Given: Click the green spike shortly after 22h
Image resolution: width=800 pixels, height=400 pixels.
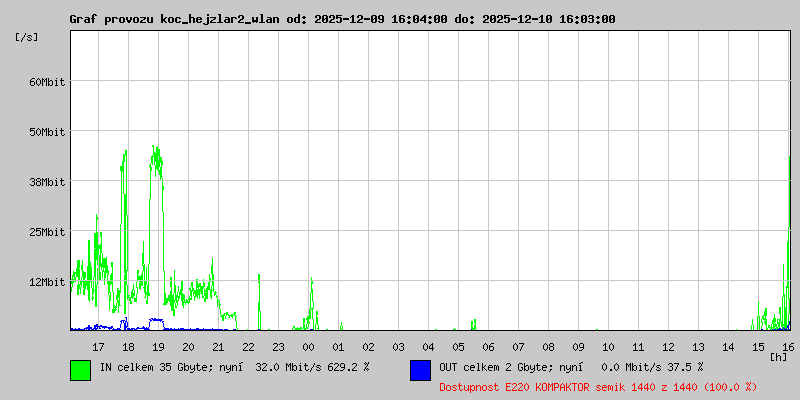Looking at the screenshot, I should click(x=259, y=302).
